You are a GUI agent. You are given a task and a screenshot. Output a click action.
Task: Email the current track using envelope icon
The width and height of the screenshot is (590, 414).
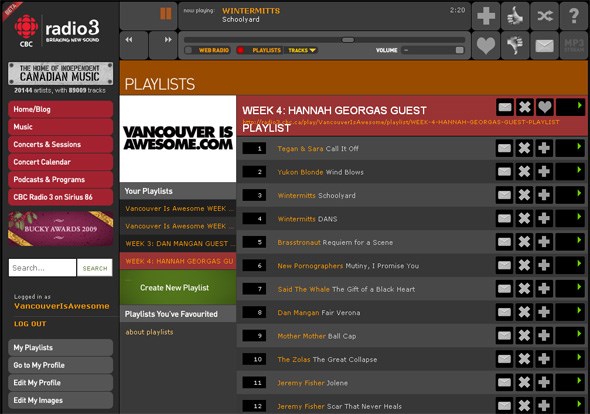544,45
